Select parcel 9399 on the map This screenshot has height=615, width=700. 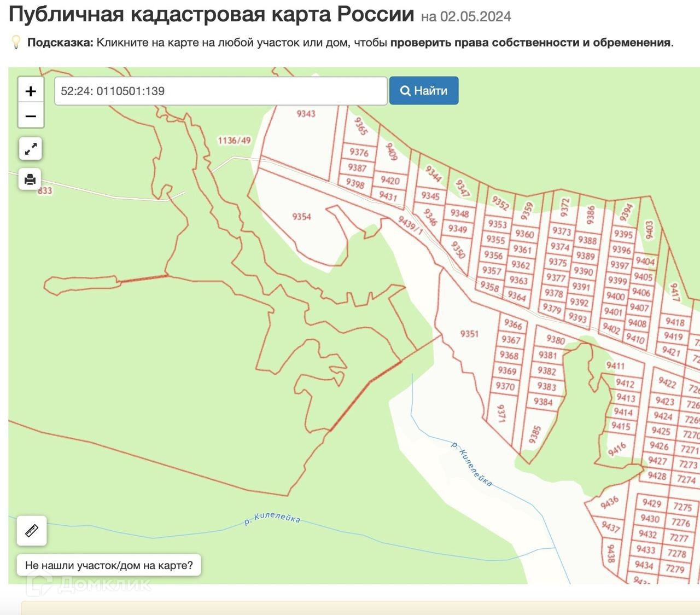[617, 281]
